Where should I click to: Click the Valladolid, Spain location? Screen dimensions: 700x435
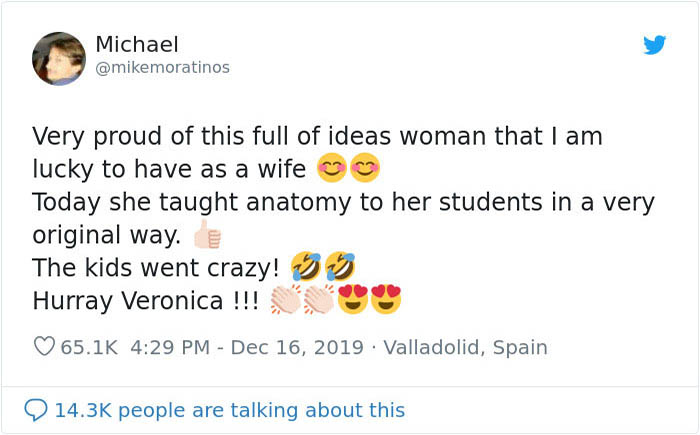tap(466, 348)
